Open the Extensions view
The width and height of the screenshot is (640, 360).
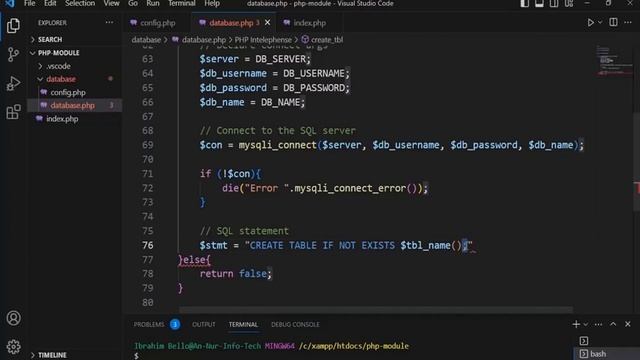(13, 111)
